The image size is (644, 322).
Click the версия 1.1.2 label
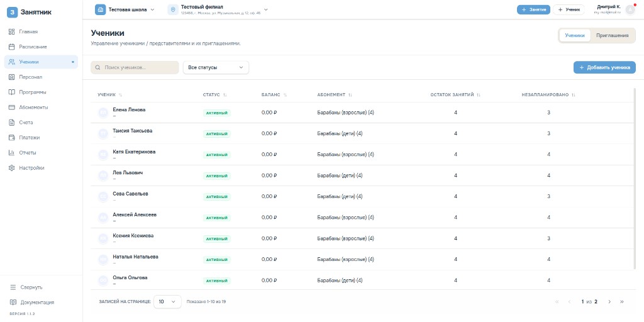tap(22, 314)
